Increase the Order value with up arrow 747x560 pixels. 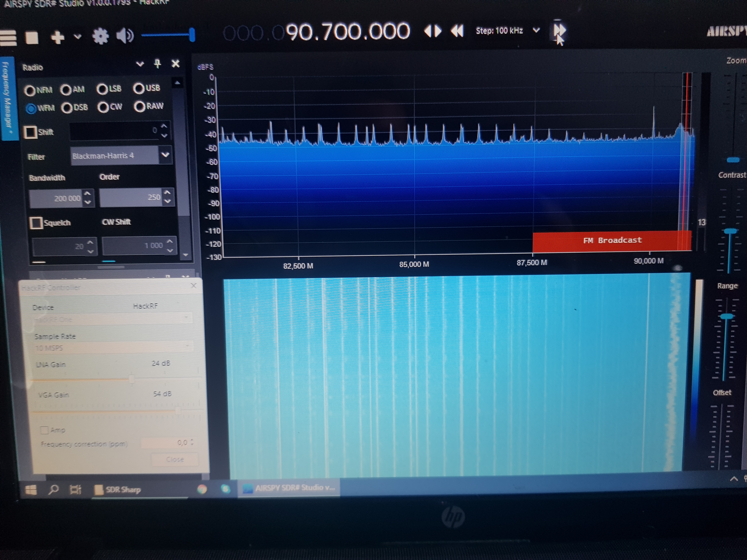(167, 192)
